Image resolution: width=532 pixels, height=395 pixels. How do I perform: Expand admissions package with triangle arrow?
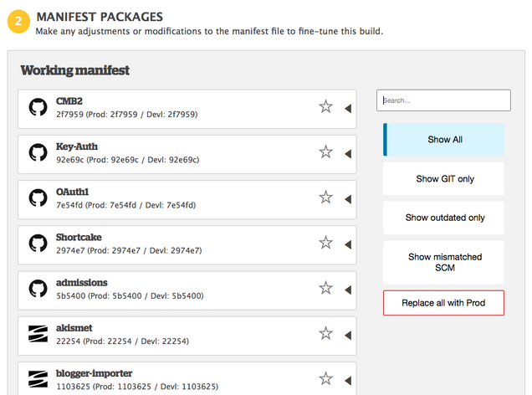point(347,289)
